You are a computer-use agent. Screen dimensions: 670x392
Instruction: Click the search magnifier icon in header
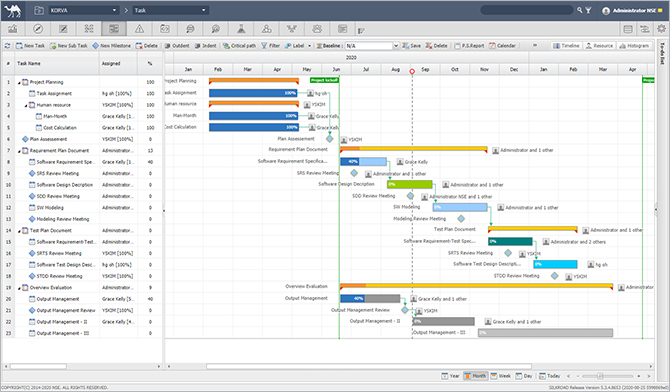point(579,10)
